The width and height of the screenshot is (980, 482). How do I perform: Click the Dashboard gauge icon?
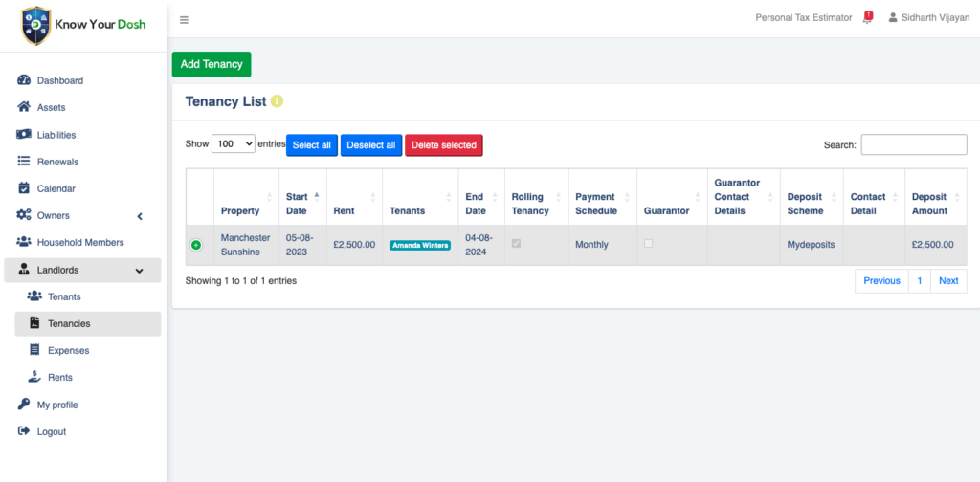(24, 80)
